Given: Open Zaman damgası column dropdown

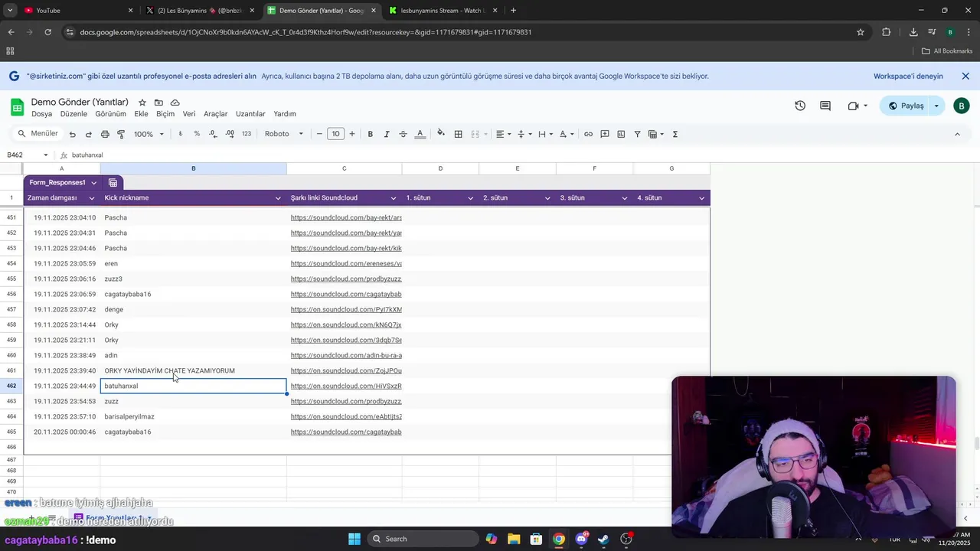Looking at the screenshot, I should [92, 198].
